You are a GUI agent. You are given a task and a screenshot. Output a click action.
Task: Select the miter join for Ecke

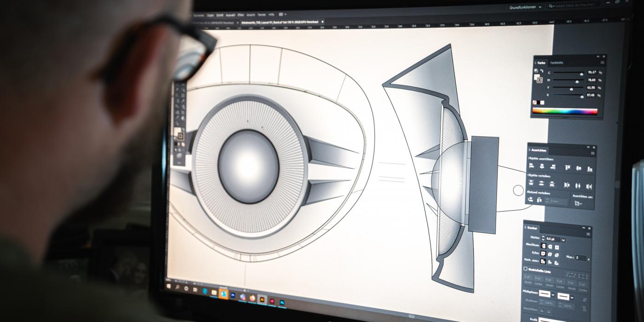tap(543, 253)
